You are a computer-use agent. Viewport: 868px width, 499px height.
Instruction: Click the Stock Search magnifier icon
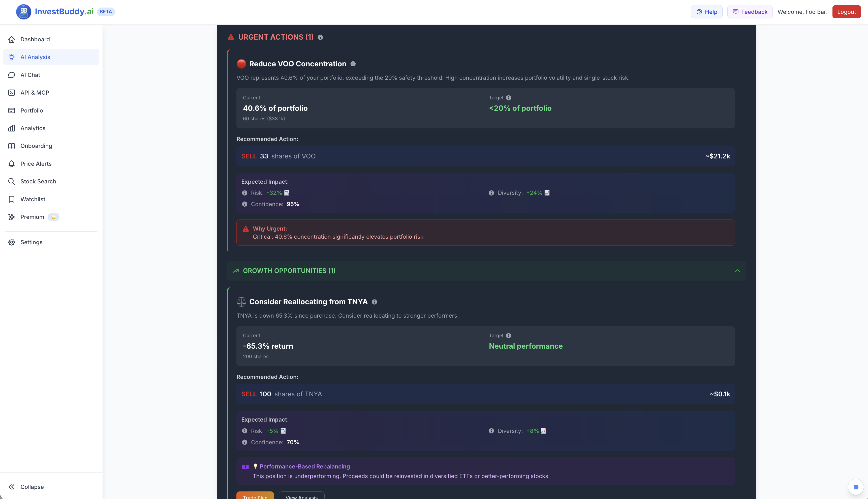(x=12, y=181)
